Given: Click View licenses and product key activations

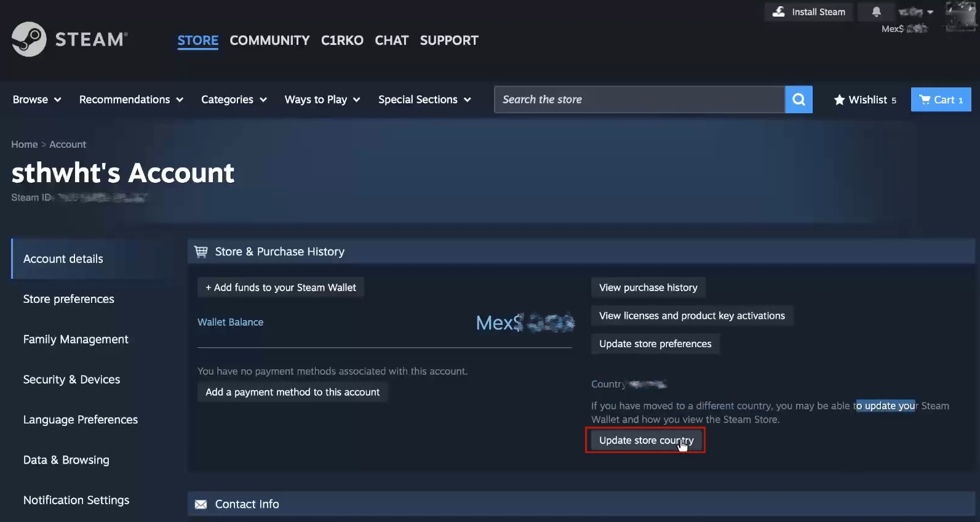Looking at the screenshot, I should 692,316.
